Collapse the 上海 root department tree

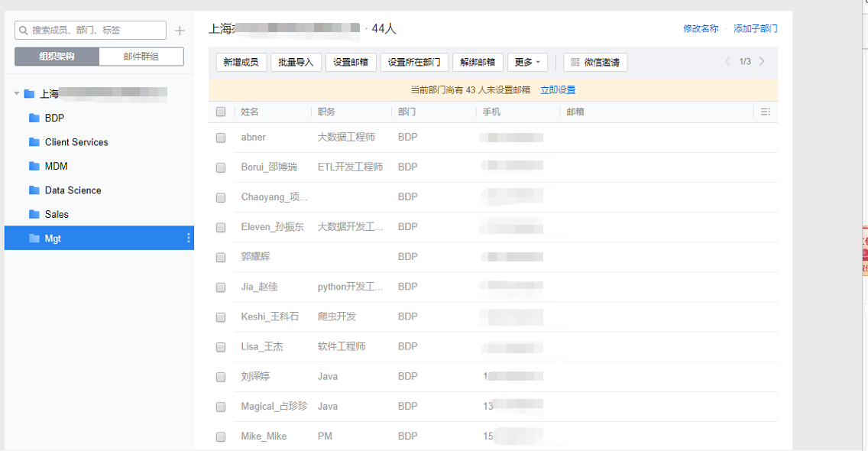pyautogui.click(x=15, y=94)
